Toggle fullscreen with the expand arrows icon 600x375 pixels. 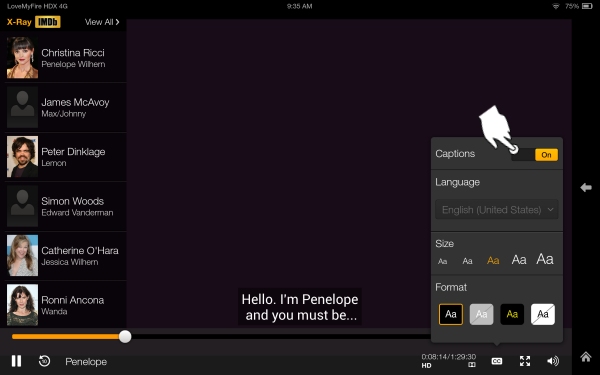(x=525, y=361)
